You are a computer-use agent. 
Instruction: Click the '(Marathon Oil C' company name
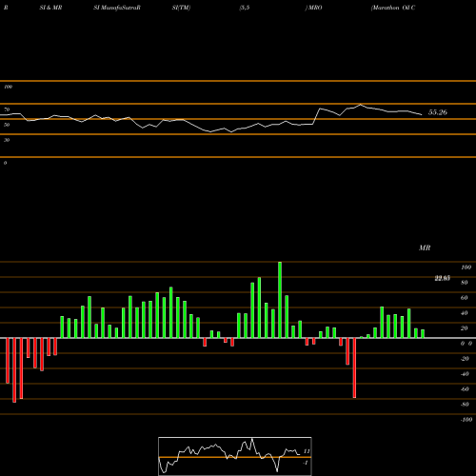pyautogui.click(x=393, y=8)
